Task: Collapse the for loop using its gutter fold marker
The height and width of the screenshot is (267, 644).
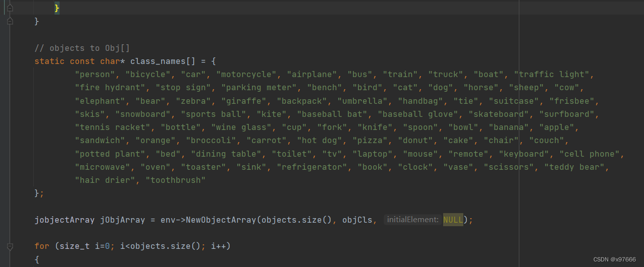Action: (10, 246)
